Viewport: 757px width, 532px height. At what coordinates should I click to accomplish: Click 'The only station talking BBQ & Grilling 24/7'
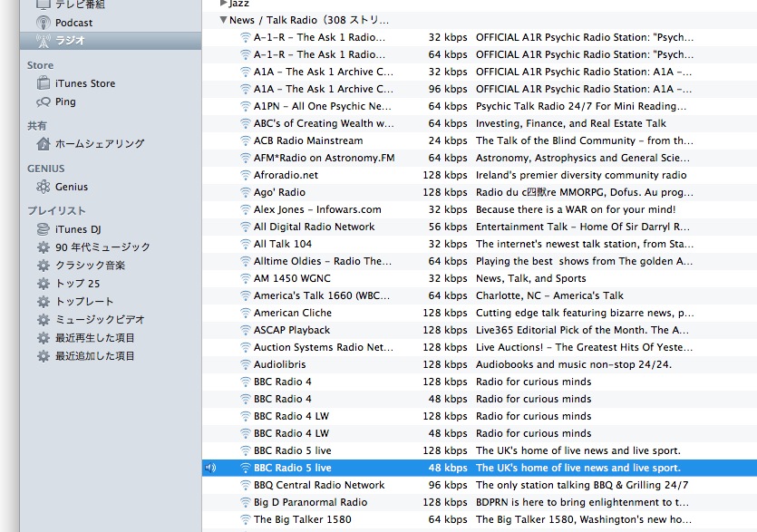click(582, 485)
